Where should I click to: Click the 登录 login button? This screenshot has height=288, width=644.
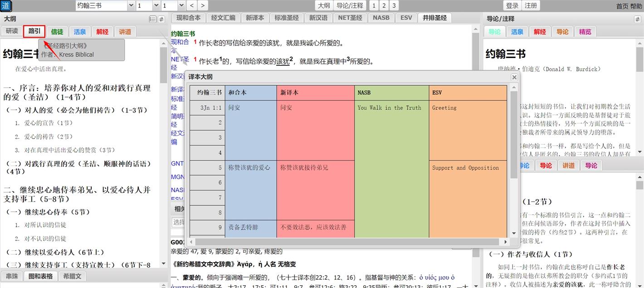[x=512, y=5]
